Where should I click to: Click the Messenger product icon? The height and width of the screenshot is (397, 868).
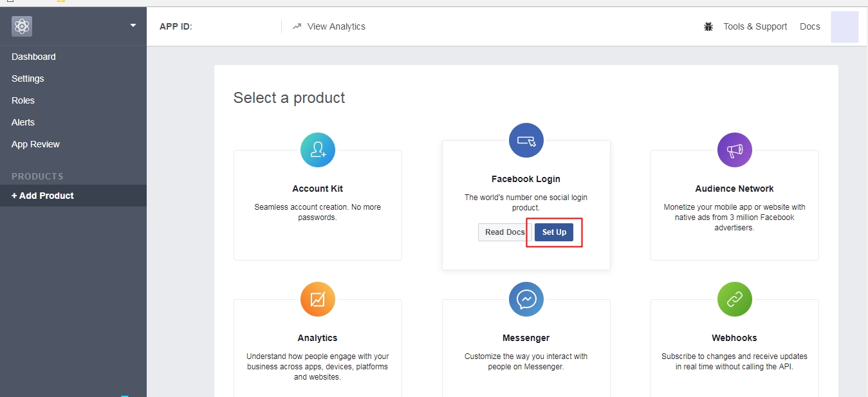pyautogui.click(x=526, y=299)
